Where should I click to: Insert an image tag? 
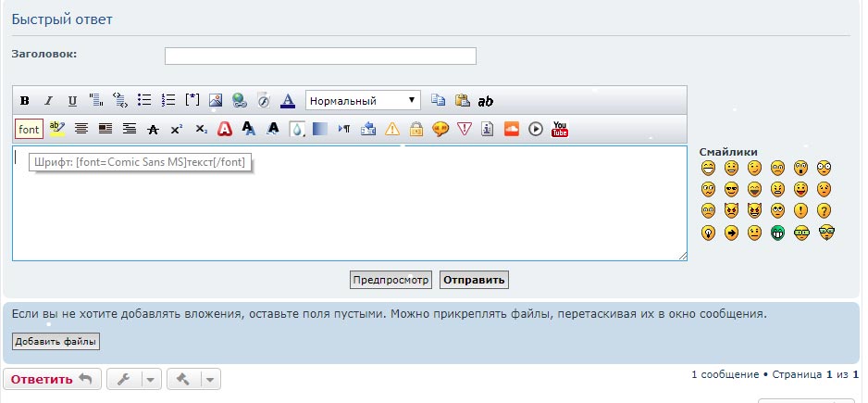click(x=216, y=101)
